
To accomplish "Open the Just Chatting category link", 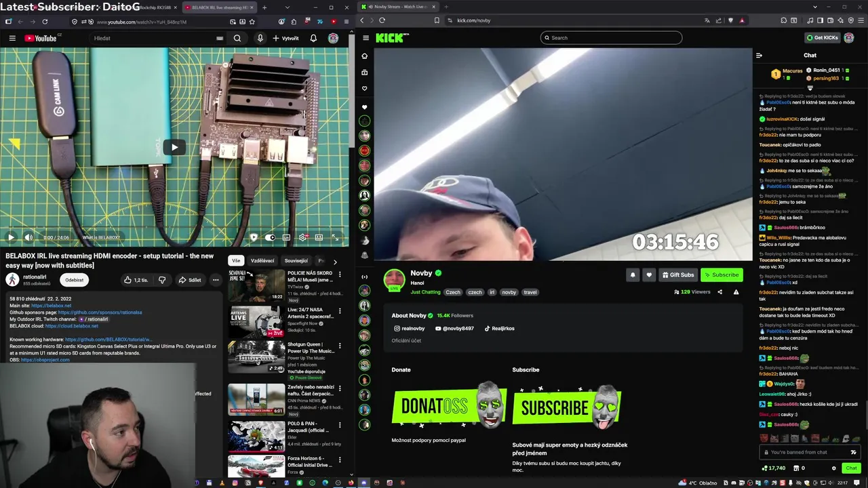I will [425, 292].
